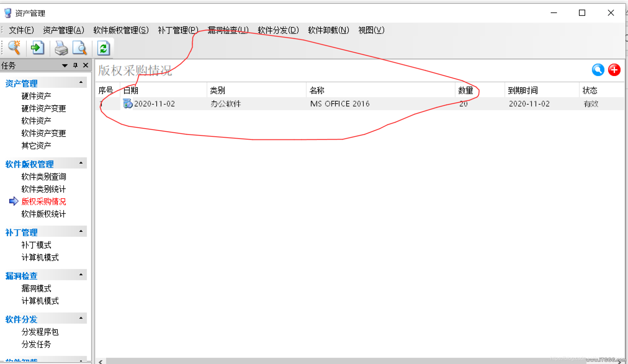Click the export green arrow toolbar icon
The height and width of the screenshot is (364, 628).
[37, 48]
